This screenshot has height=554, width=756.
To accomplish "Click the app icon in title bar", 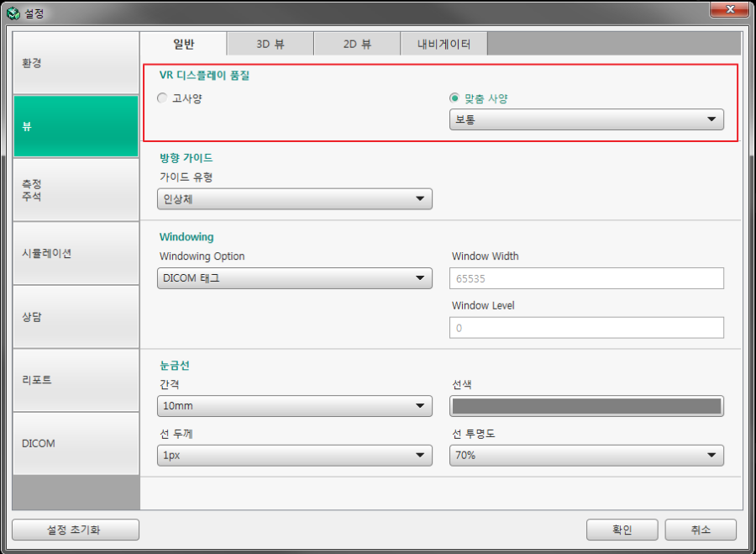I will (x=13, y=13).
